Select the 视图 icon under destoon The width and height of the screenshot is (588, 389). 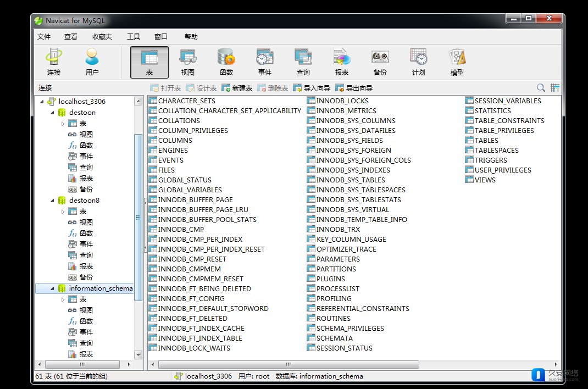tap(73, 135)
